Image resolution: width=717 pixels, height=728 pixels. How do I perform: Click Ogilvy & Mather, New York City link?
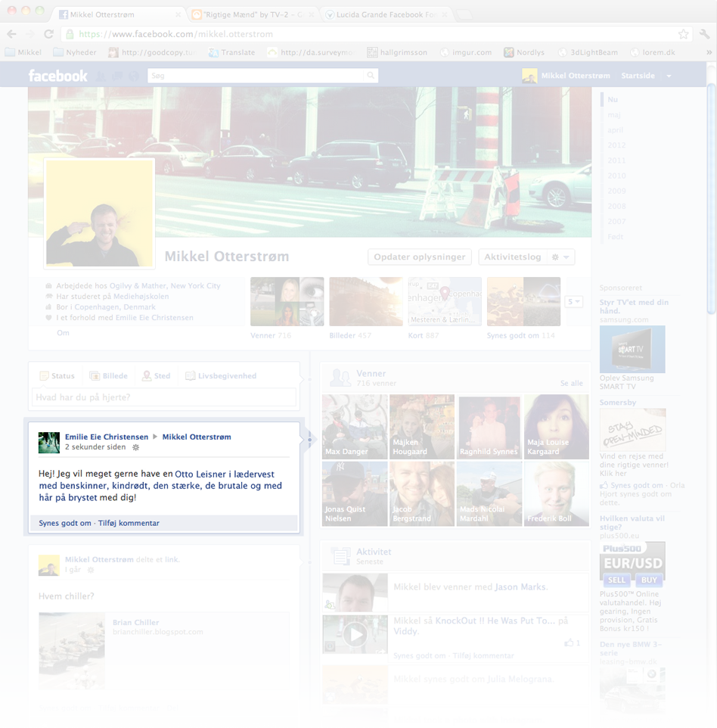(165, 286)
